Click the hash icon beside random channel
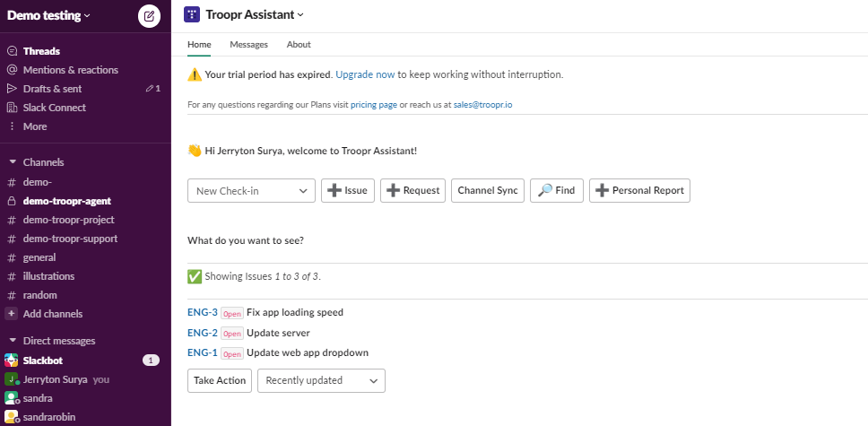The width and height of the screenshot is (868, 426). (12, 295)
